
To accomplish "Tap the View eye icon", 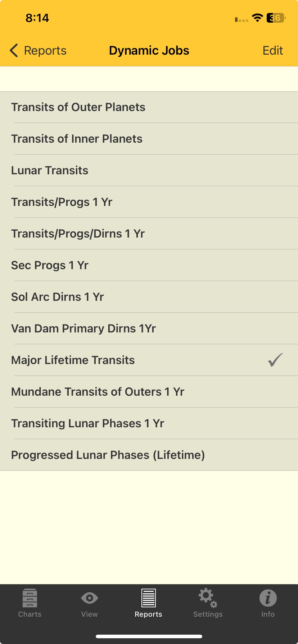I will coord(89,598).
